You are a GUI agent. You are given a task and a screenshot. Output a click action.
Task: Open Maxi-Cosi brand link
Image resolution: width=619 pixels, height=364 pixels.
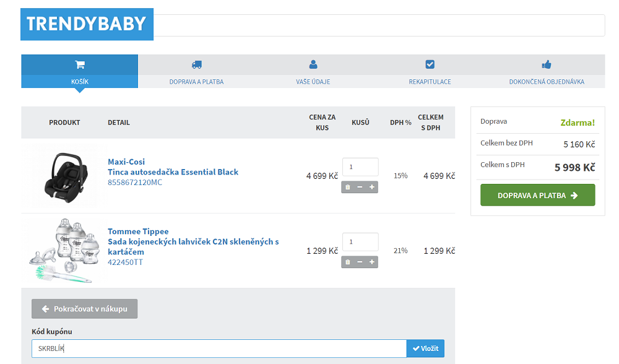click(x=126, y=162)
